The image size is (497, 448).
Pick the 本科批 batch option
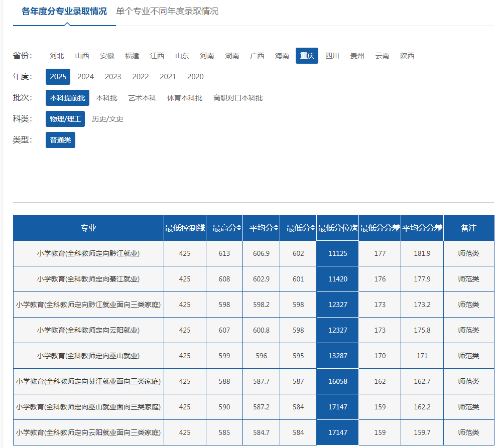click(106, 98)
